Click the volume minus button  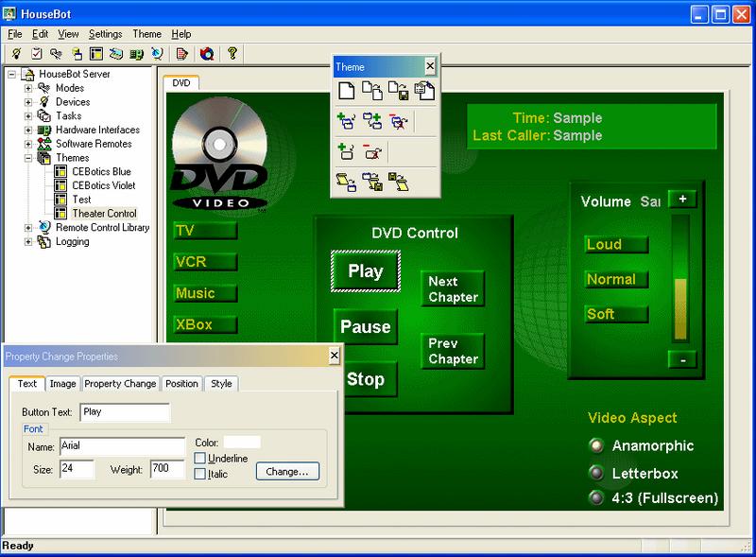682,359
